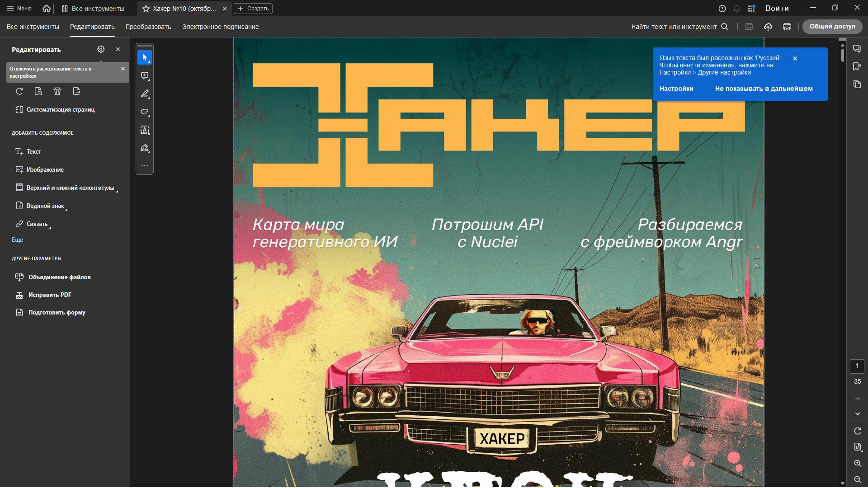Dismiss the Отключить распознавание текста tooltip
The height and width of the screenshot is (488, 868).
[123, 69]
